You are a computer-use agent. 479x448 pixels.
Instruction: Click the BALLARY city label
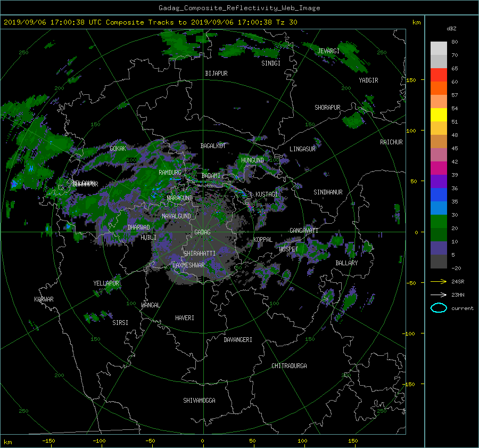[x=346, y=263]
